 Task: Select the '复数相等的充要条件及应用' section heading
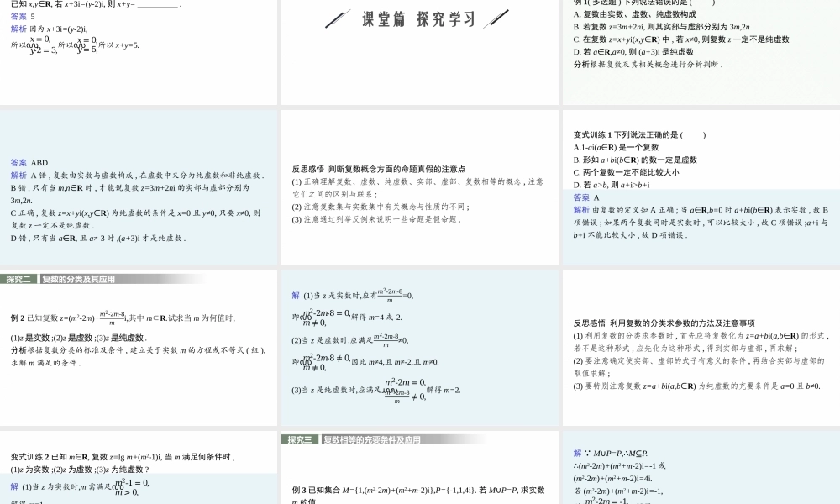click(372, 439)
